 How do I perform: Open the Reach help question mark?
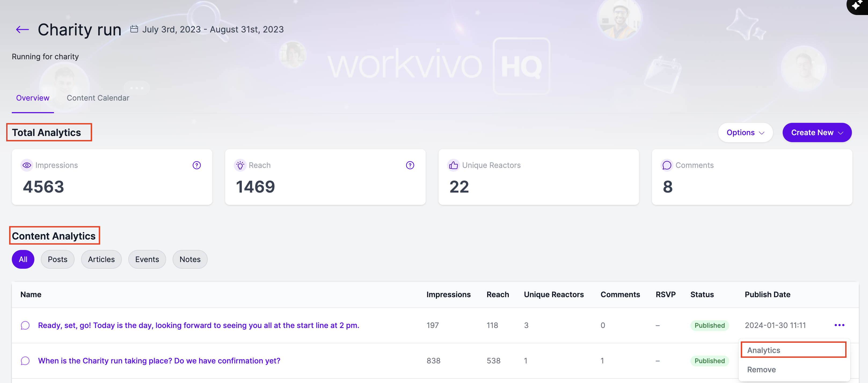click(x=410, y=165)
